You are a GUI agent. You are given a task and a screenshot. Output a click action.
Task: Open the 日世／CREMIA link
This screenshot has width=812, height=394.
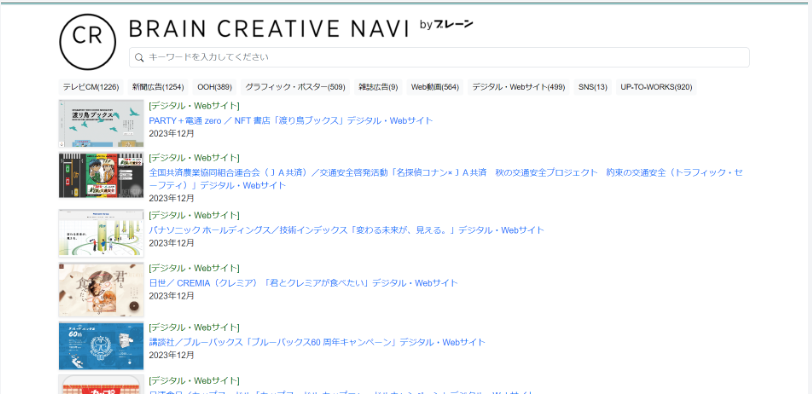pyautogui.click(x=303, y=283)
